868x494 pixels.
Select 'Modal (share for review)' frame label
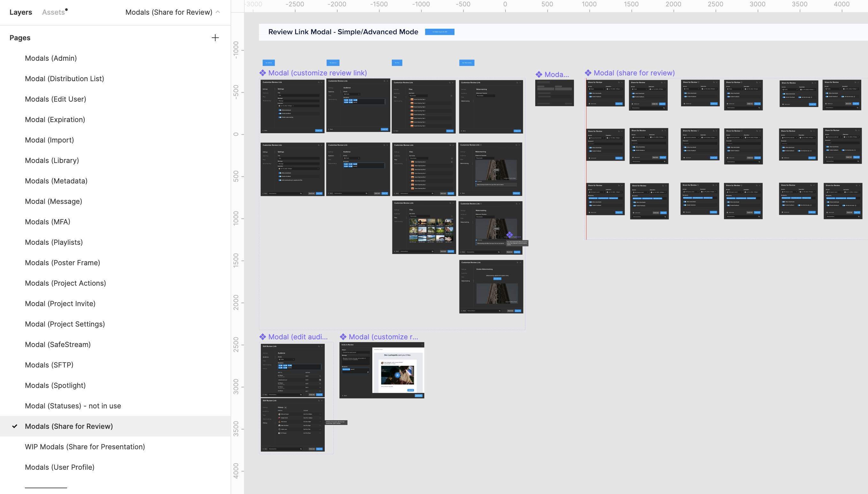tap(634, 73)
